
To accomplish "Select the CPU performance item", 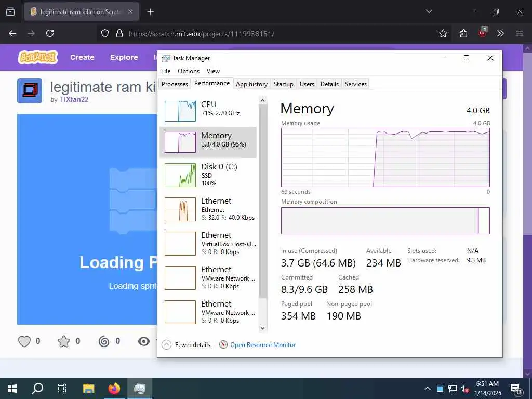I will tap(208, 110).
